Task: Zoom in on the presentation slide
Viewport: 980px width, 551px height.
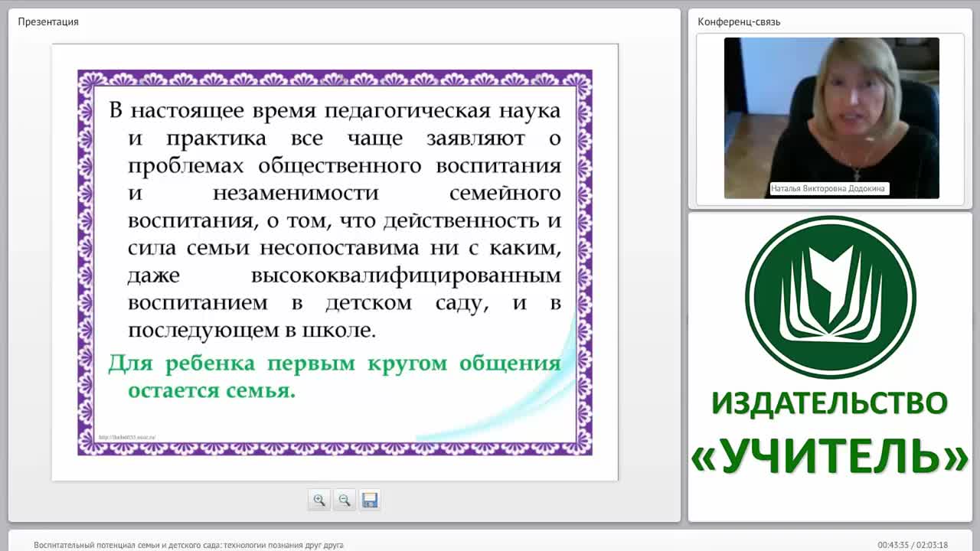Action: point(319,500)
